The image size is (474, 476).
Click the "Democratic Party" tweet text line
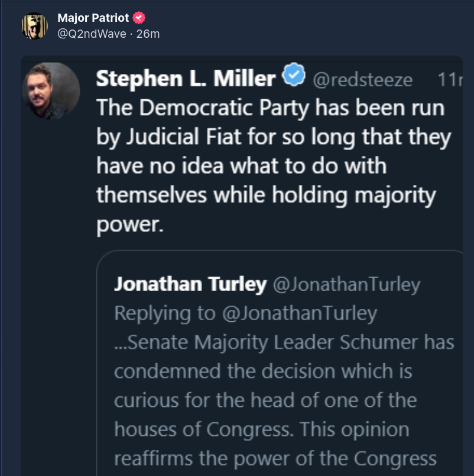270,107
